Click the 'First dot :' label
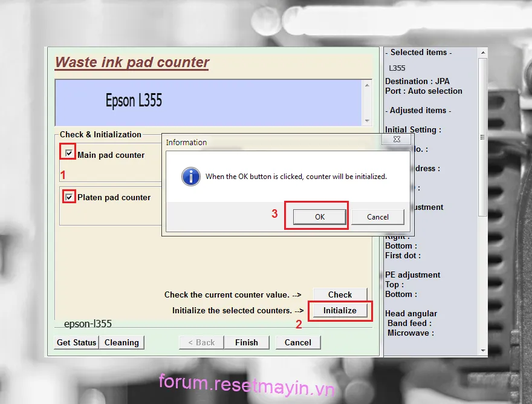532x404 pixels. 403,255
